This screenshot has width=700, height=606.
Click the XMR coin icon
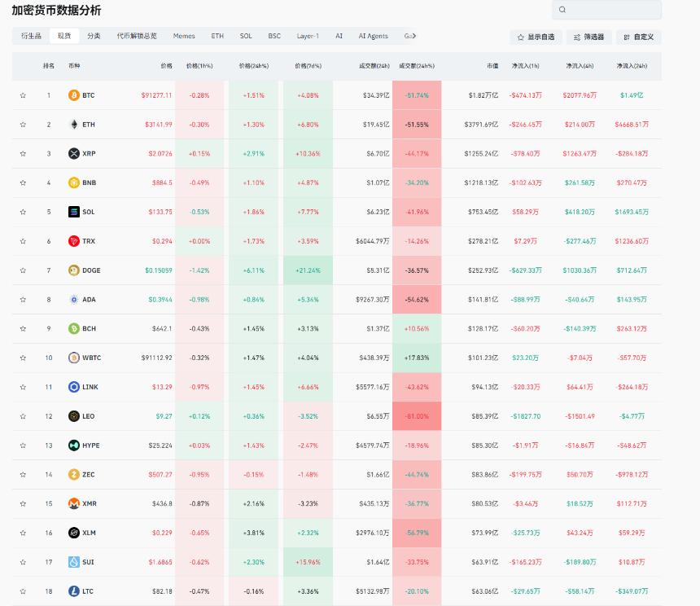(73, 503)
